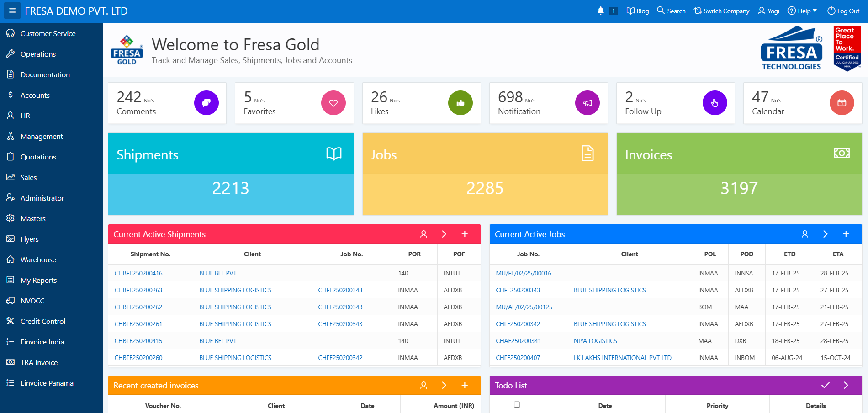Tick the Todo List header checkbox

coord(517,404)
